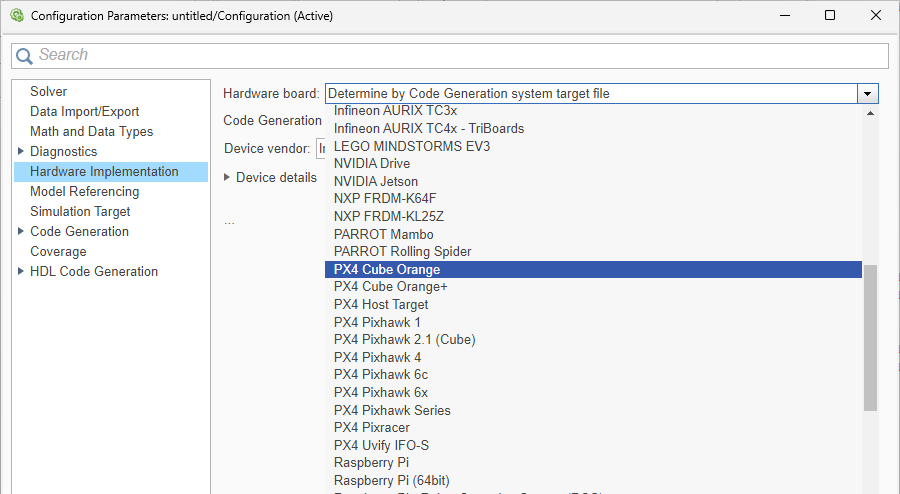Click the board list scrollbar thumb

tap(870, 337)
